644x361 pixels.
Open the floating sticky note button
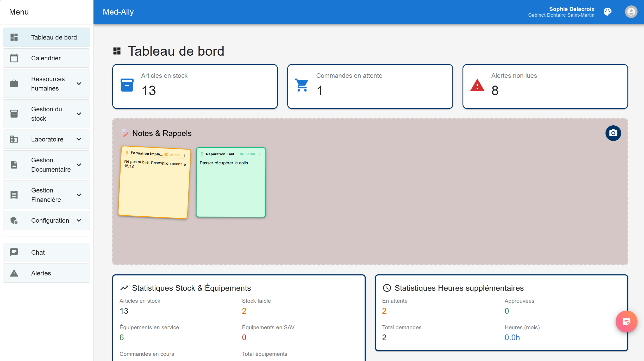pos(626,321)
